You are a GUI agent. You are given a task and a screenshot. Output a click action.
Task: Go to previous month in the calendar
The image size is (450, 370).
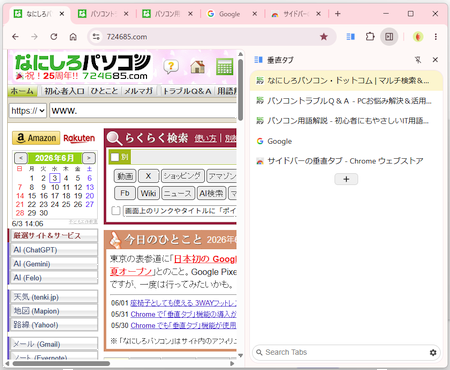click(x=21, y=158)
